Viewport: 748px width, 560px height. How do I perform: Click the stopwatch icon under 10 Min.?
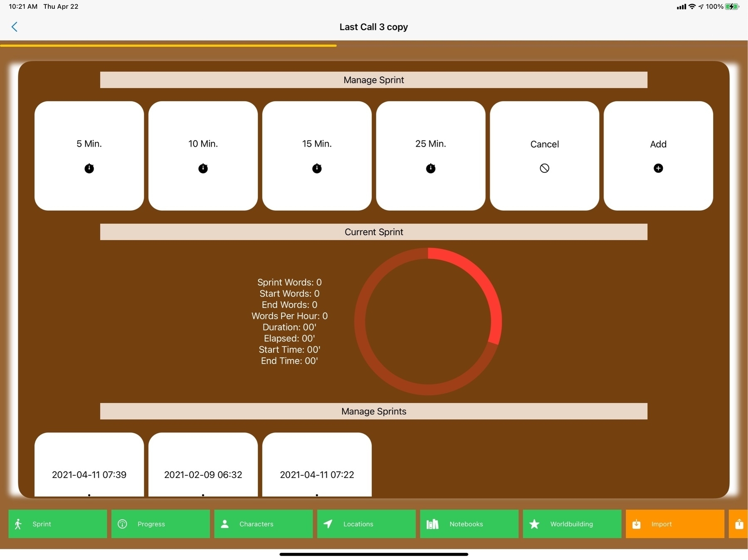tap(203, 168)
